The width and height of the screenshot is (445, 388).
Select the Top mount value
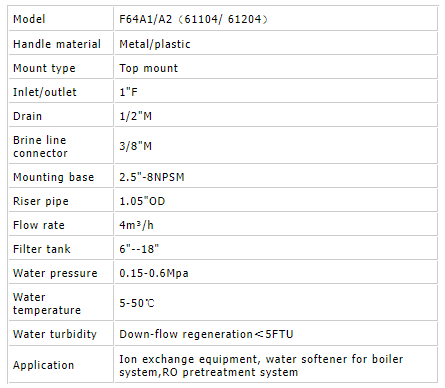pos(149,68)
